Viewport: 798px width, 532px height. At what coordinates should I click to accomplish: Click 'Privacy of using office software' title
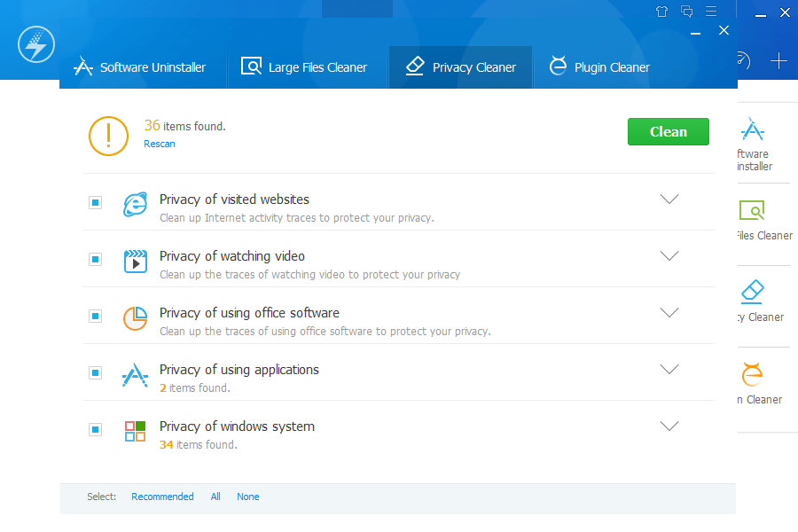point(249,313)
